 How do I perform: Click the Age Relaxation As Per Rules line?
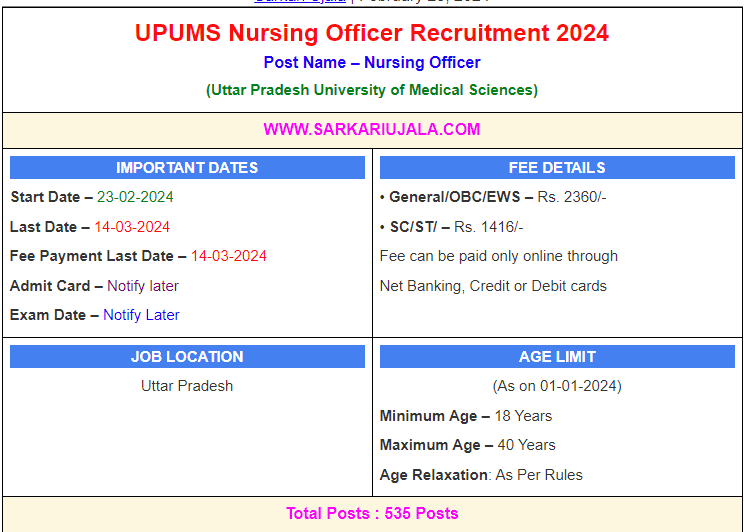click(x=481, y=475)
